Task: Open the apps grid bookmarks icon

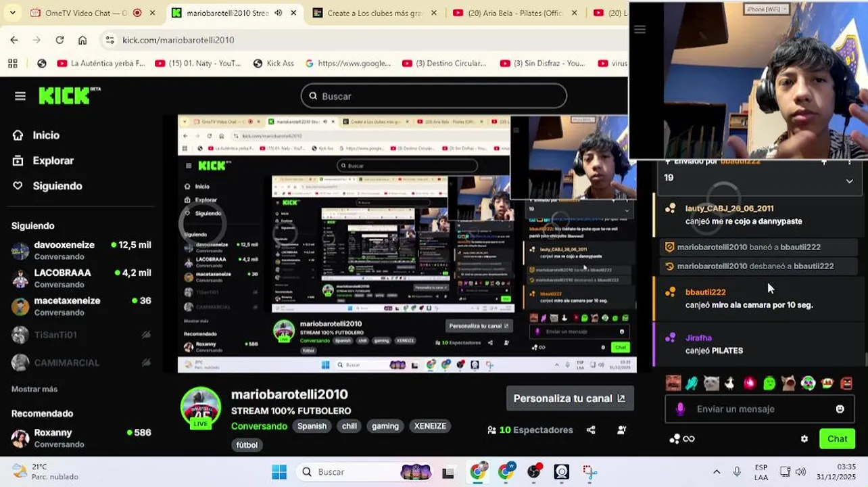Action: 12,64
